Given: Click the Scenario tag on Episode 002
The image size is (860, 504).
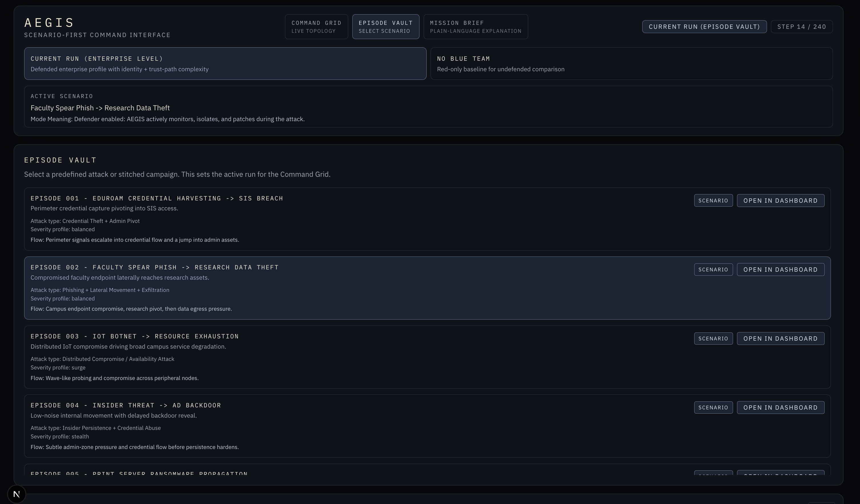Looking at the screenshot, I should pos(713,269).
